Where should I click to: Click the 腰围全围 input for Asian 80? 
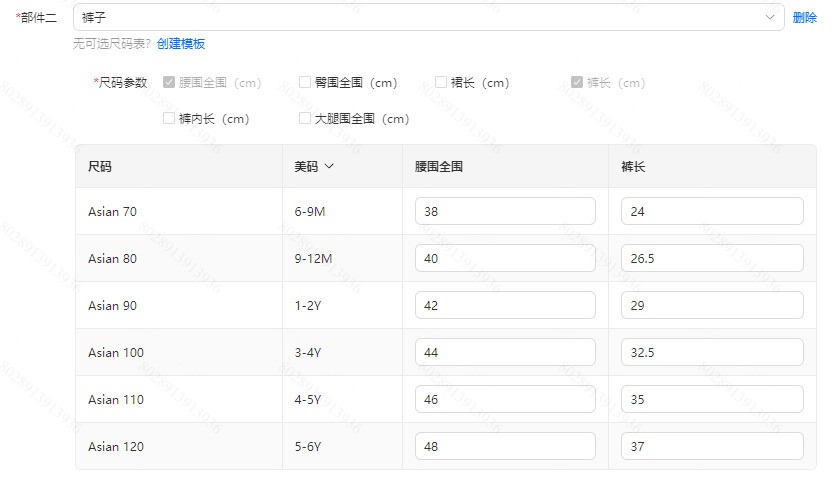[505, 258]
